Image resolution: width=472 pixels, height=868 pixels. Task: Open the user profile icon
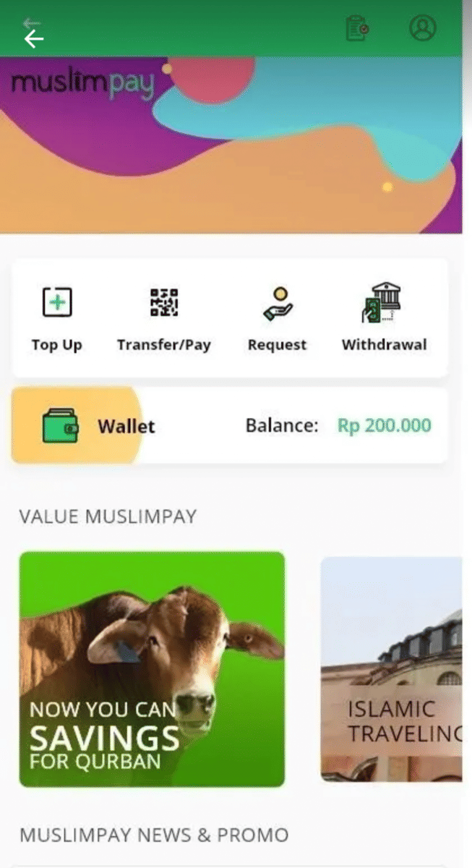click(423, 27)
